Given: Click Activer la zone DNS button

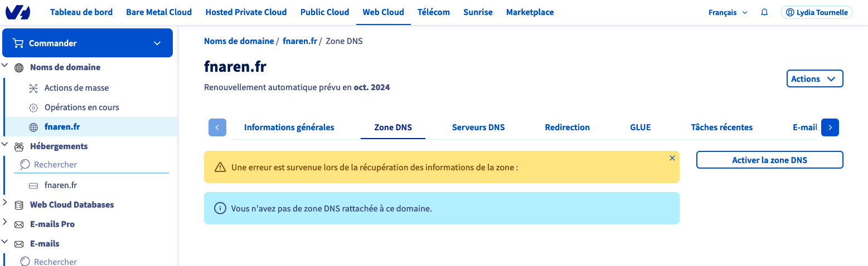Looking at the screenshot, I should tap(769, 160).
